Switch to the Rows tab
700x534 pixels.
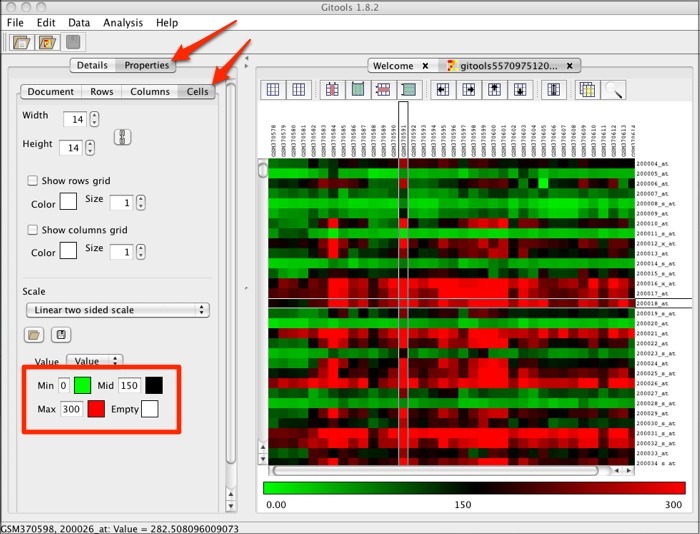(102, 92)
